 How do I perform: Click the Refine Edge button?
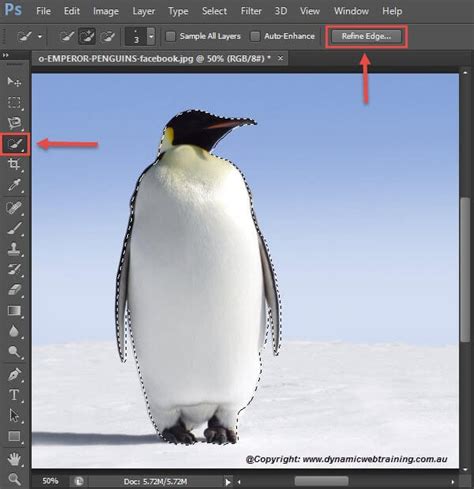point(366,36)
